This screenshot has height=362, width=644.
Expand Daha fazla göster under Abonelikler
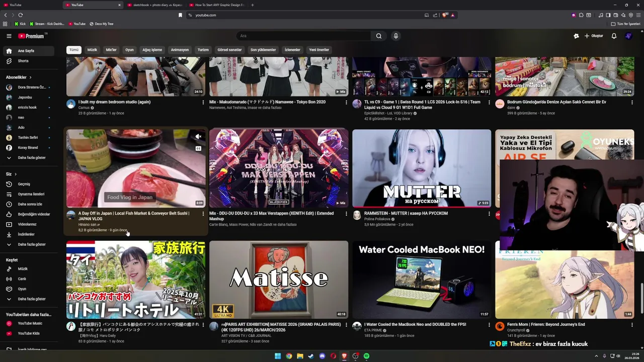coord(29,158)
